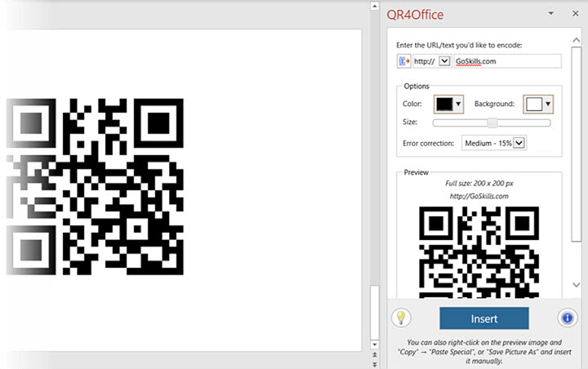
Task: Click the QR code preview image
Action: (479, 252)
